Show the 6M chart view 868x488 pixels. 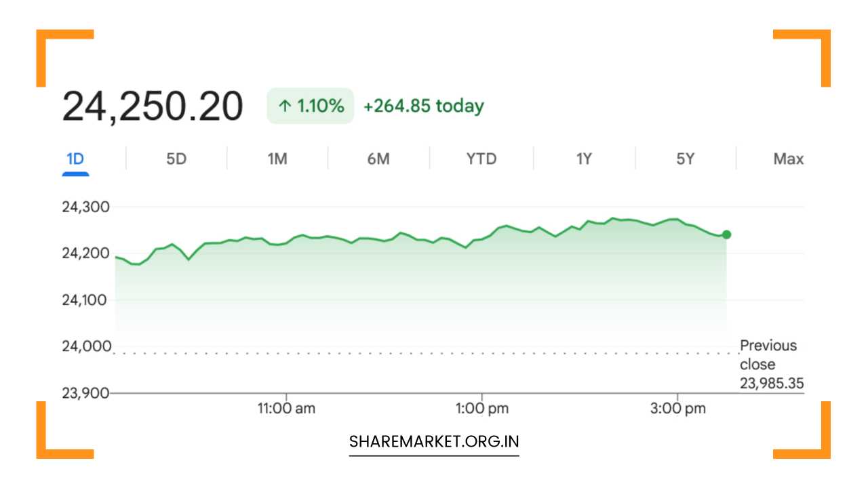coord(378,159)
